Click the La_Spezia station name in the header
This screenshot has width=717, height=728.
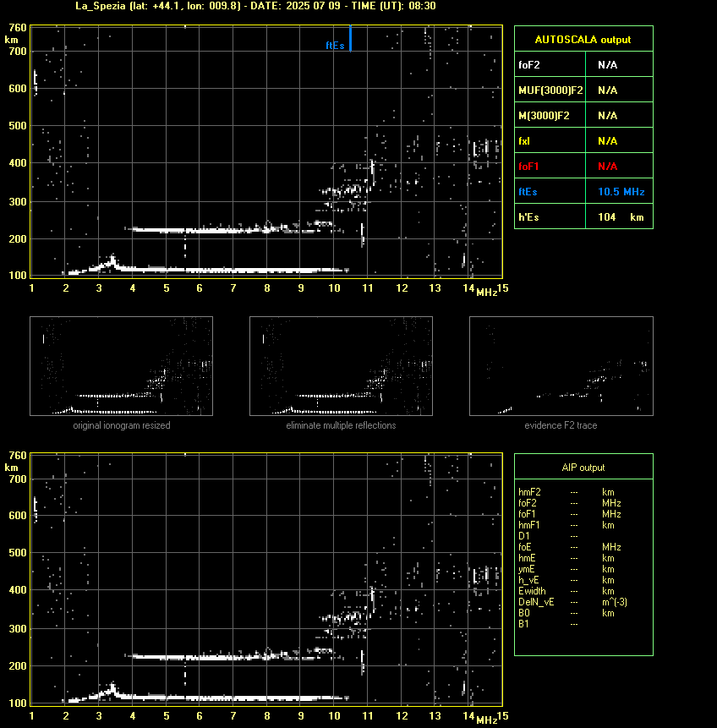coord(101,6)
